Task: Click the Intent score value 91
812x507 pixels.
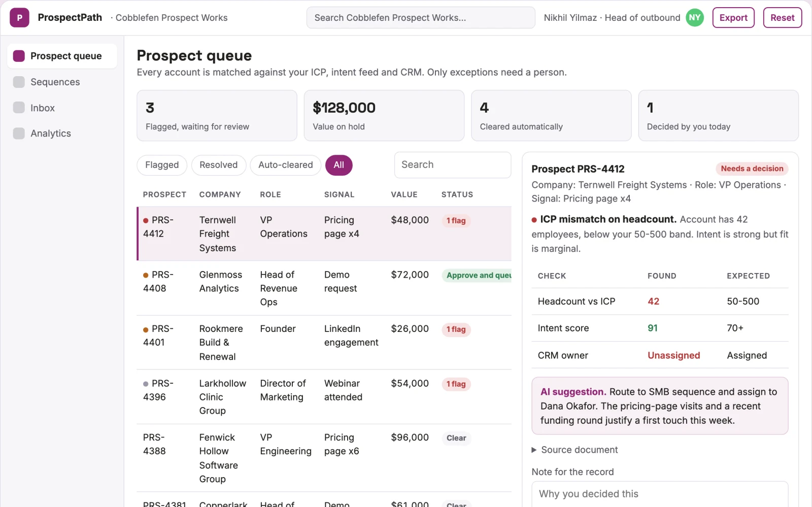Action: (653, 328)
